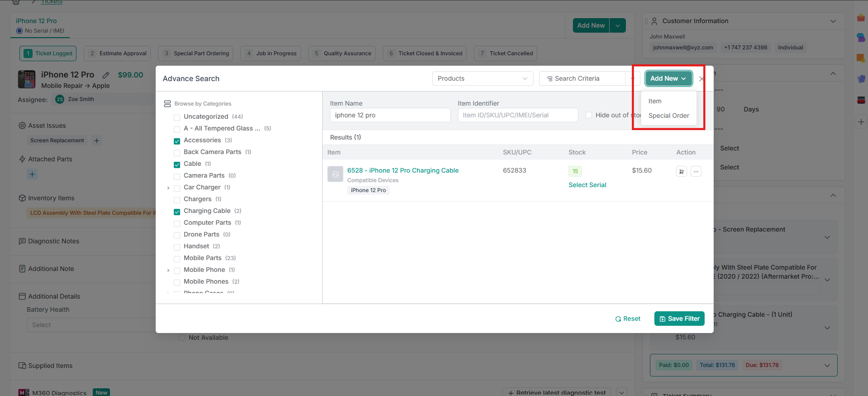Open the orange basket sidebar app icon
The image size is (868, 396).
pyautogui.click(x=861, y=18)
